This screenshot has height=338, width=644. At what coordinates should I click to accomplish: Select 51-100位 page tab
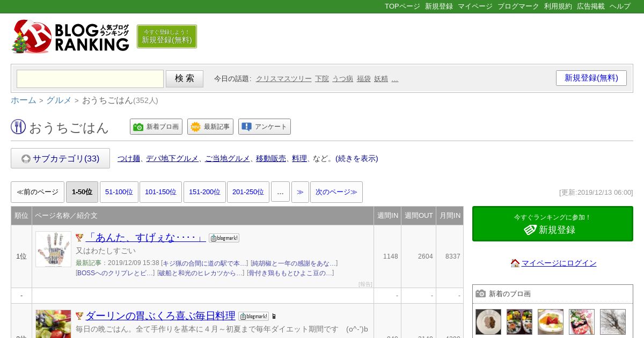pos(119,192)
